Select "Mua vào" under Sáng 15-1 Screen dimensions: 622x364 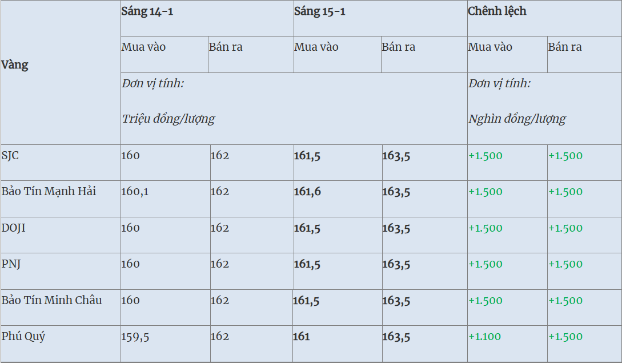(x=316, y=47)
